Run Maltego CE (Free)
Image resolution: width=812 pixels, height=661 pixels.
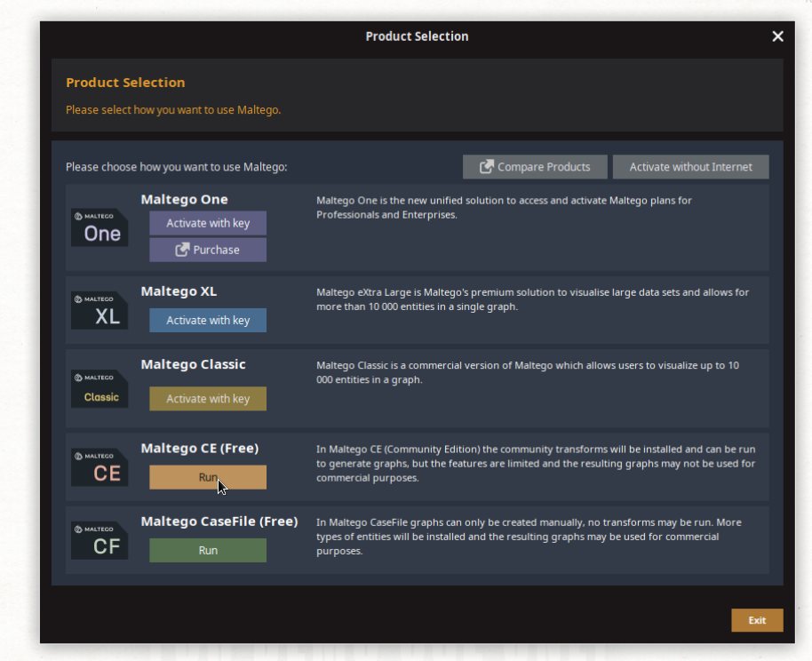coord(208,477)
